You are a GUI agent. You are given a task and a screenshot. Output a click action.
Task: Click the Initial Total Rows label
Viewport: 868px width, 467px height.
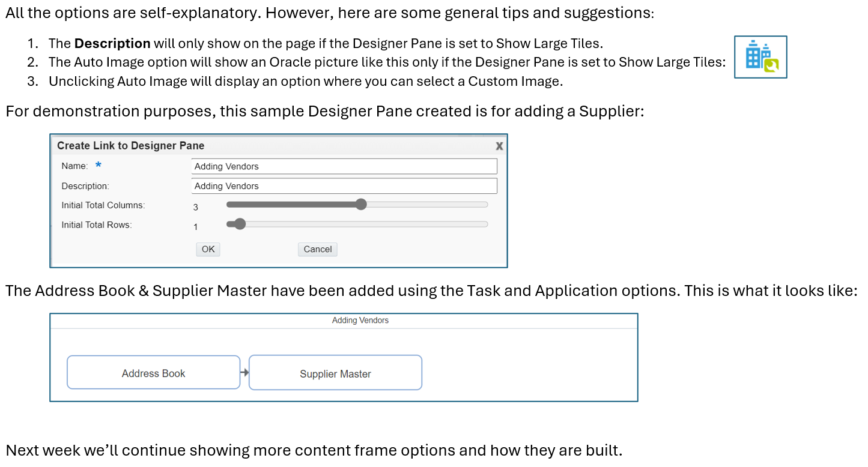tap(96, 225)
